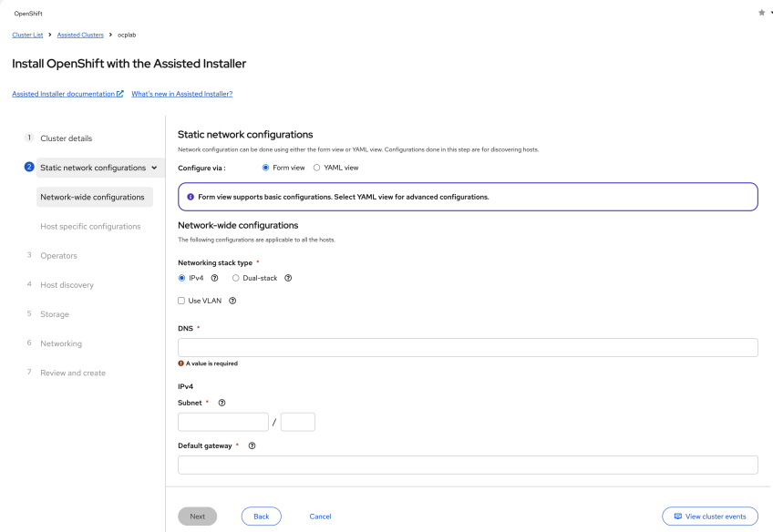Click the star favorite icon in the masthead
Image resolution: width=773 pixels, height=532 pixels.
[761, 12]
